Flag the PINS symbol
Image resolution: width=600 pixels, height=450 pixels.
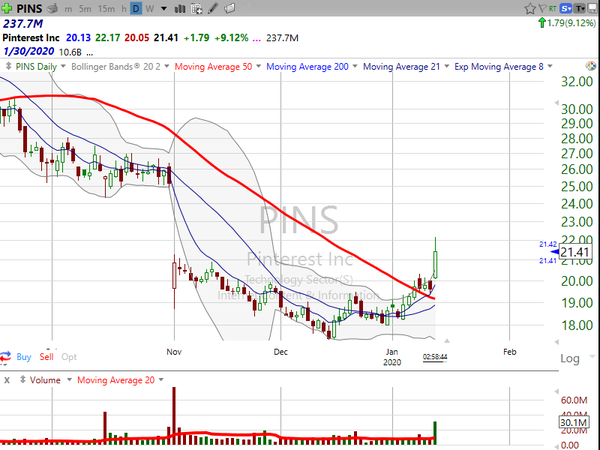(543, 8)
